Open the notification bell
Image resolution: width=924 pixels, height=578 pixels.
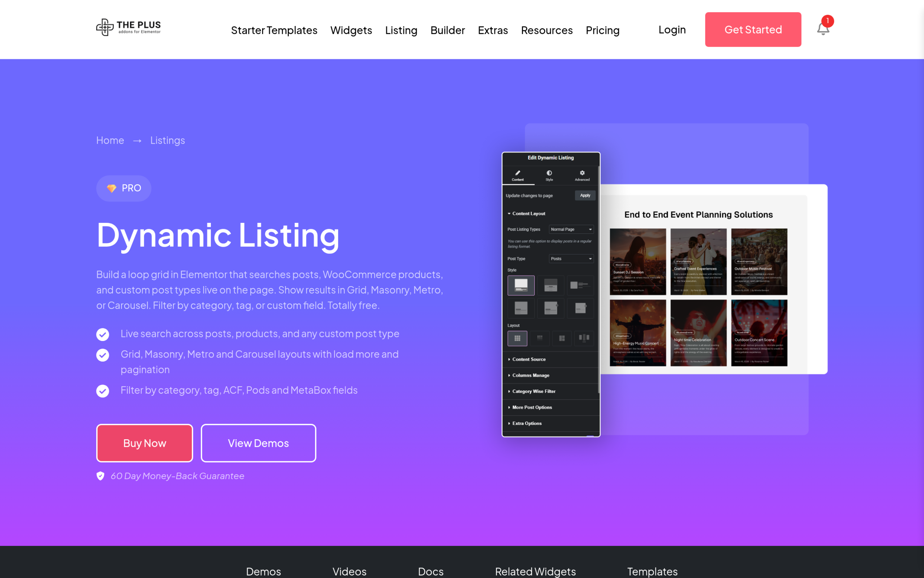[x=823, y=29]
